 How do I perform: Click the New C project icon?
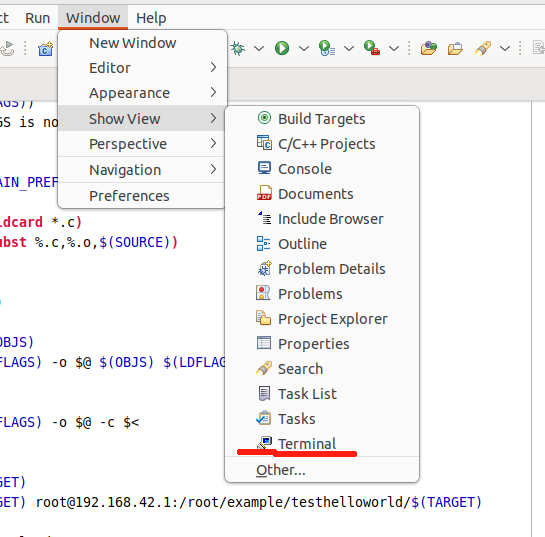coord(46,49)
